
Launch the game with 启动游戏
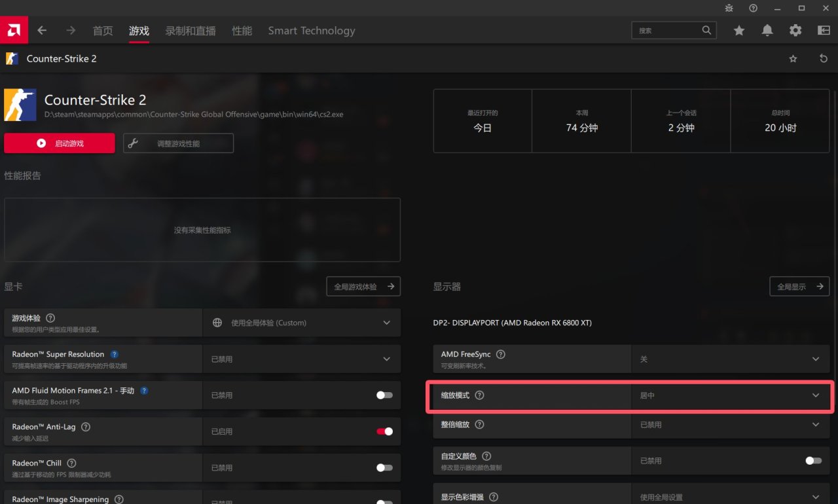click(x=60, y=143)
